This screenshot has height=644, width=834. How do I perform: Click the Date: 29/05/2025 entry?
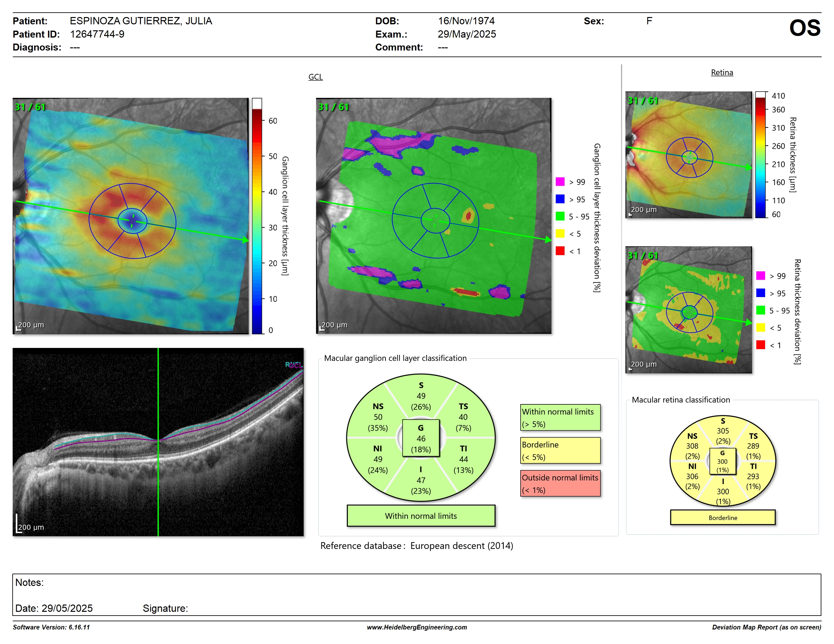pyautogui.click(x=54, y=608)
